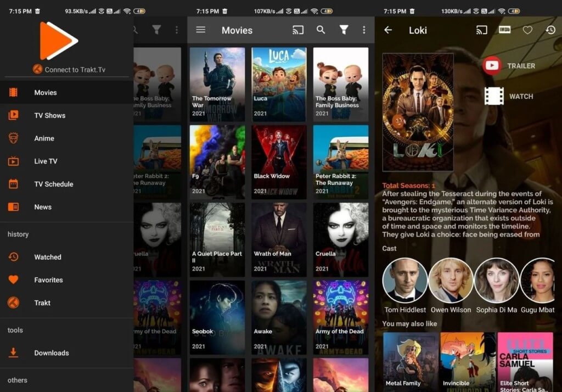Viewport: 562px width, 392px height.
Task: Open the F9 movie poster
Action: [217, 162]
